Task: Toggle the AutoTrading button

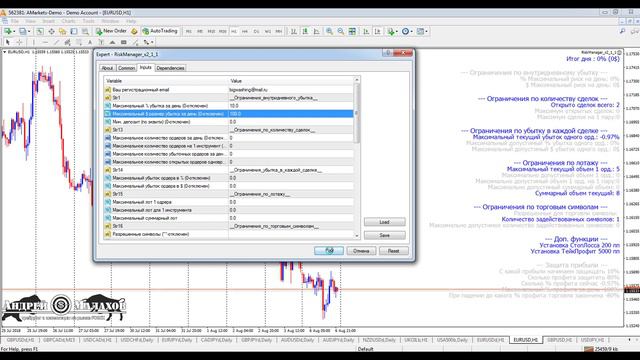Action: 160,31
